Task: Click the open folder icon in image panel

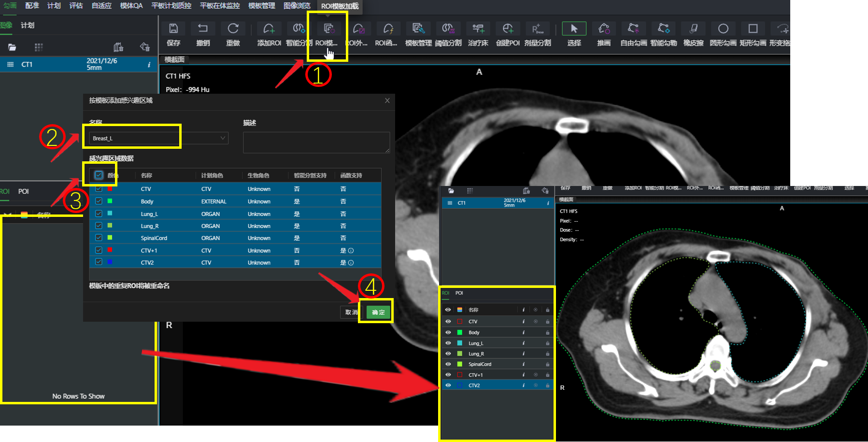Action: click(12, 47)
